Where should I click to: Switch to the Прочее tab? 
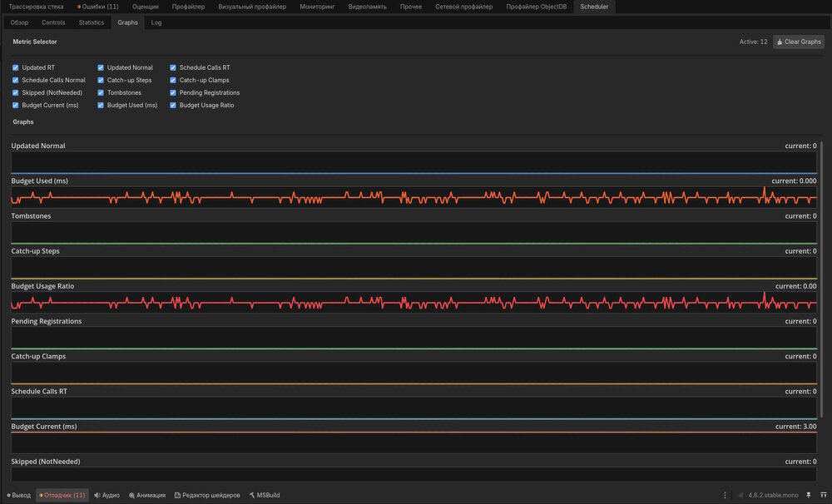[411, 7]
